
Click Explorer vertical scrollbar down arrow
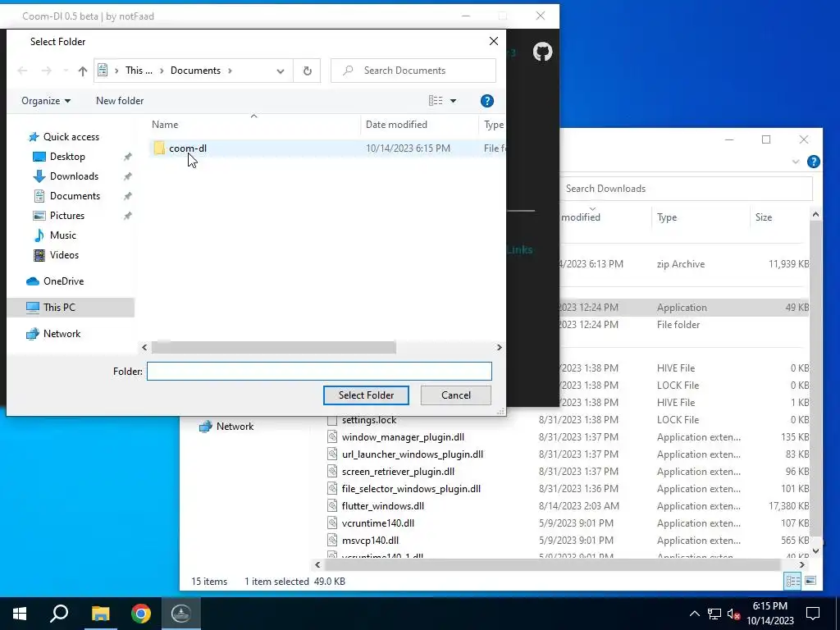click(815, 550)
